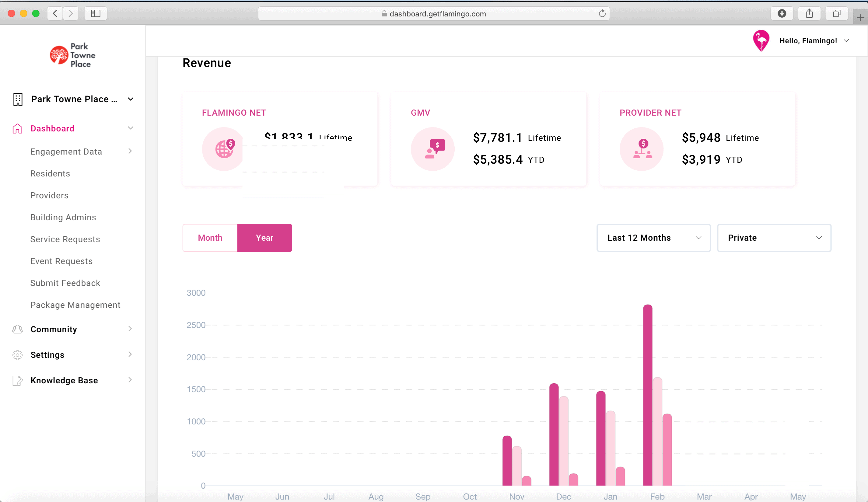
Task: Click the Settings gear icon
Action: [x=17, y=355]
